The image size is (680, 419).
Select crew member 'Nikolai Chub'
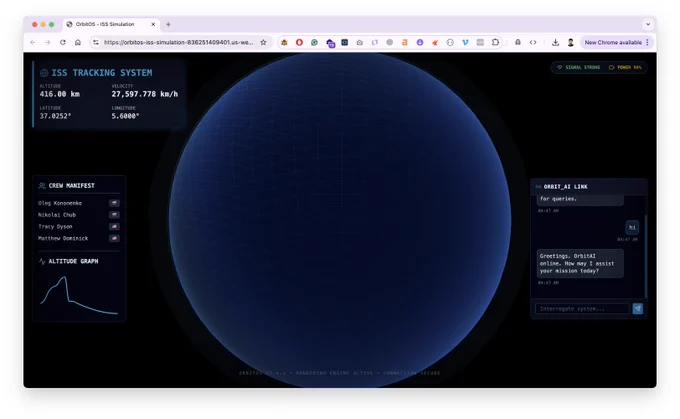click(x=57, y=215)
